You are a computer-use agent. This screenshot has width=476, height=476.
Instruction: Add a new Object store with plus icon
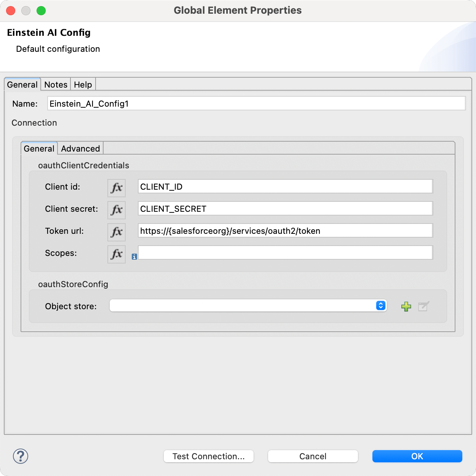pos(406,307)
